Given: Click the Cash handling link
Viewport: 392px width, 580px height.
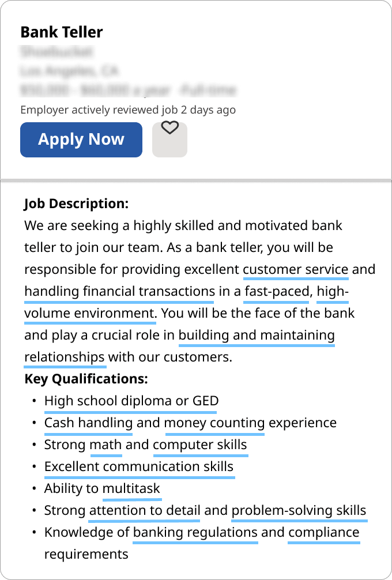Looking at the screenshot, I should click(x=88, y=423).
